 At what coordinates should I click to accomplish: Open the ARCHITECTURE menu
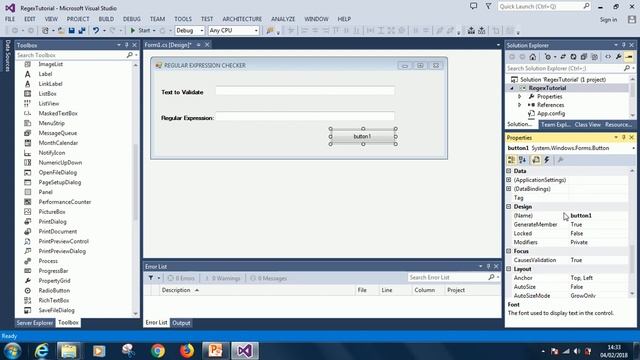[242, 19]
